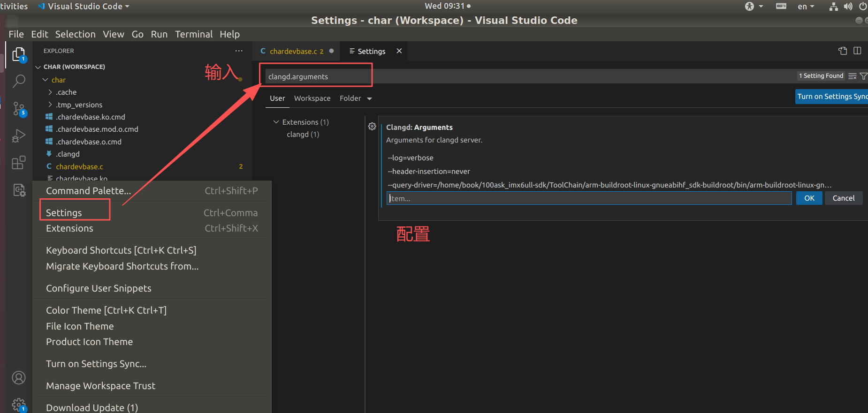The image size is (868, 413).
Task: Focus the new argument Item input field
Action: [x=589, y=198]
